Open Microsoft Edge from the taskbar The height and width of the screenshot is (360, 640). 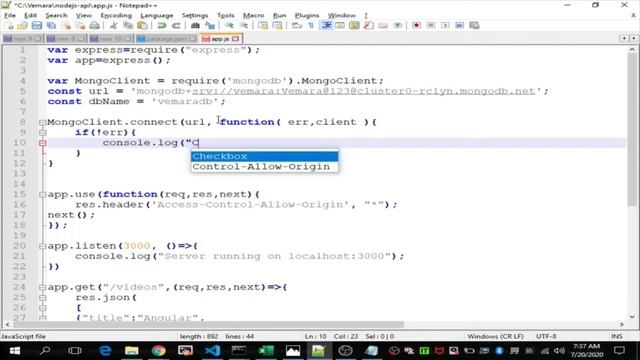point(105,351)
